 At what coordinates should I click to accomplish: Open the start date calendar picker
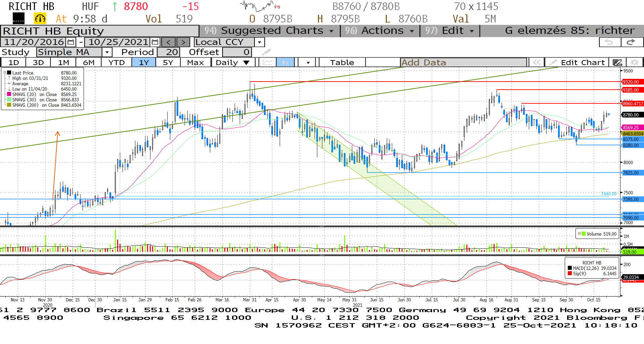[x=71, y=42]
